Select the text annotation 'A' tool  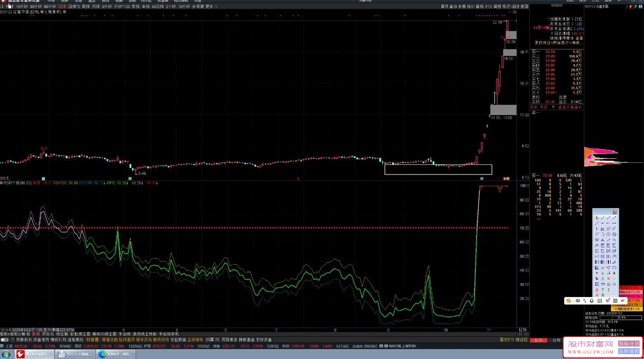(x=614, y=273)
